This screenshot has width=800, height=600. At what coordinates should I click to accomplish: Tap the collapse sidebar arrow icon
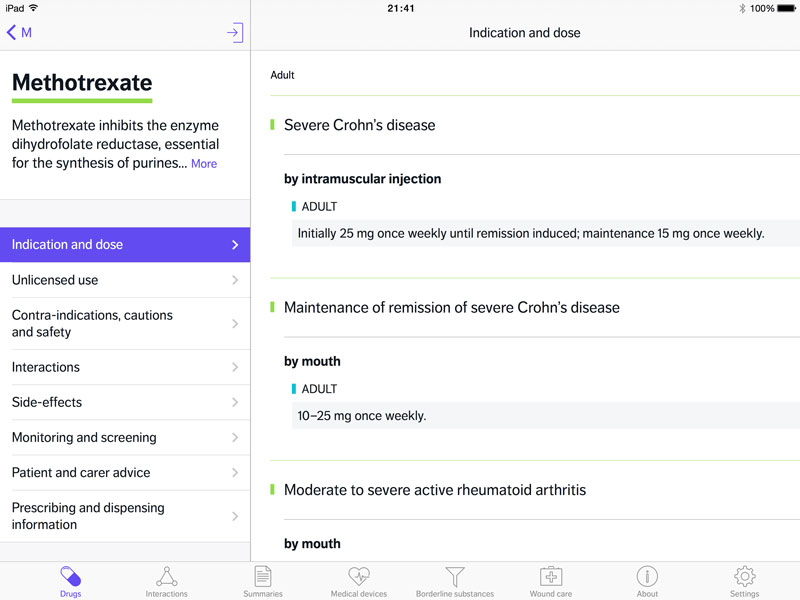235,33
